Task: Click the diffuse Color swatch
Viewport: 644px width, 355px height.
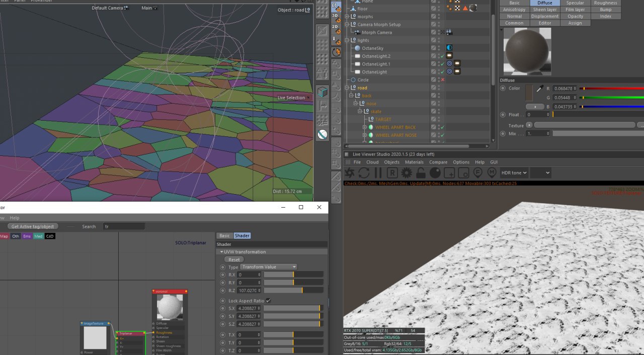Action: (529, 93)
